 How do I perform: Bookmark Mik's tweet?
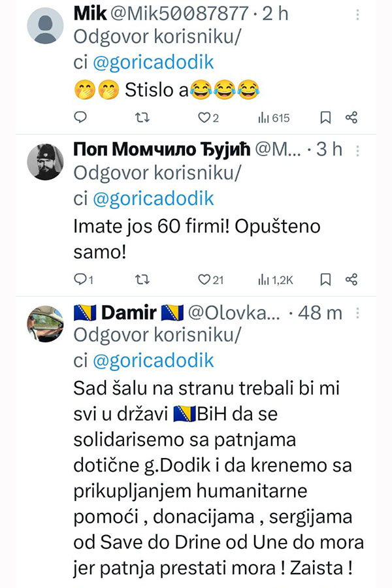pyautogui.click(x=325, y=118)
